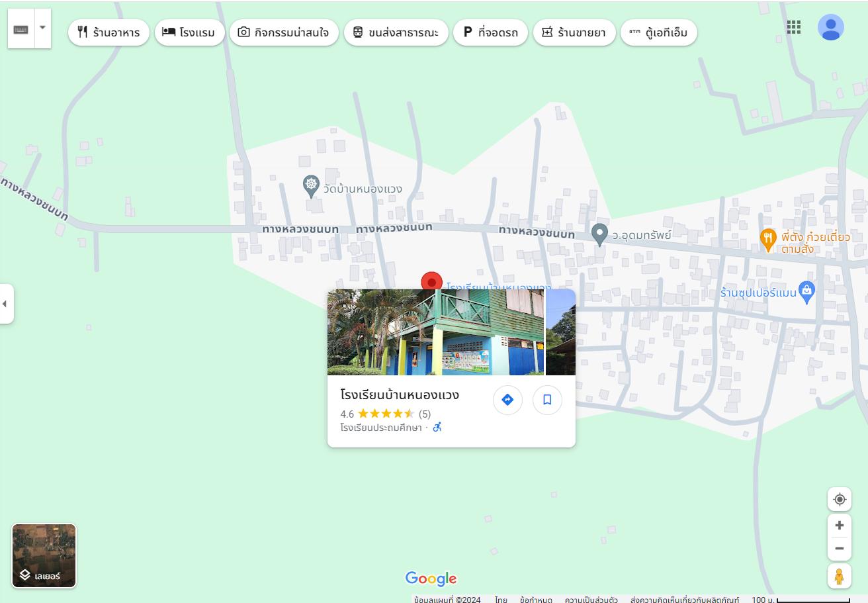Open the Google apps grid
Viewport: 868px width, 603px height.
click(793, 27)
